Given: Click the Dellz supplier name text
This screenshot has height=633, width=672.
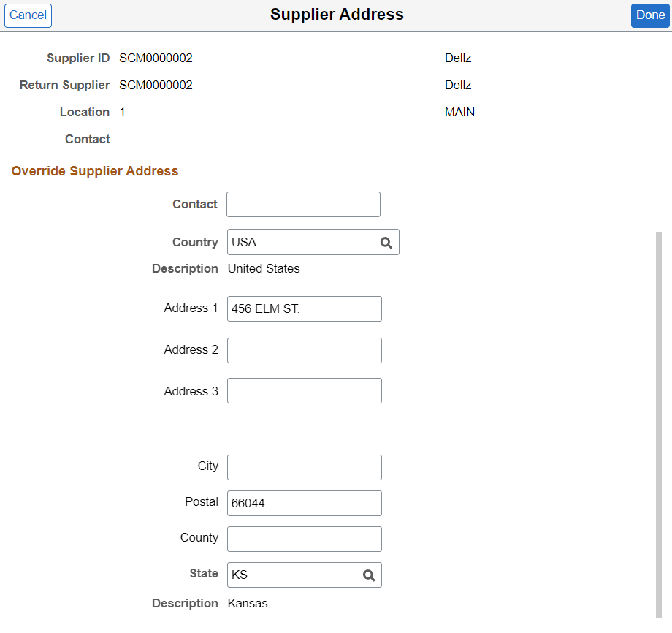Looking at the screenshot, I should [x=457, y=58].
